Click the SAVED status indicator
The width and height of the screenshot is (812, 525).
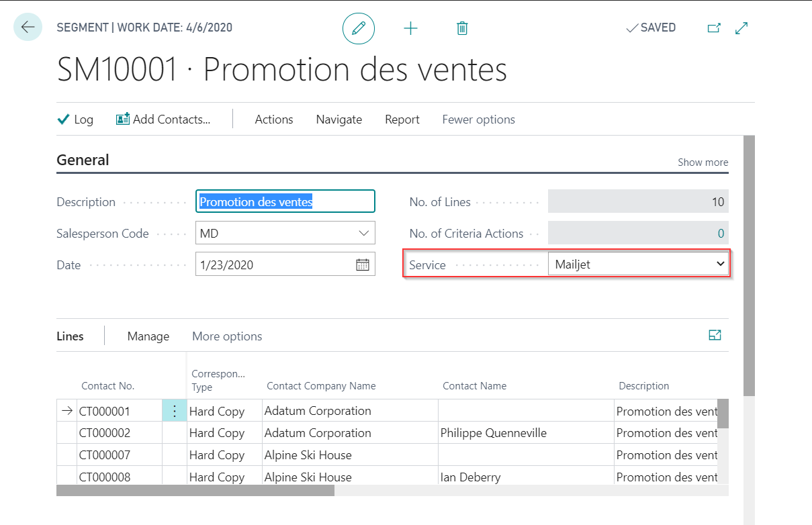(651, 28)
